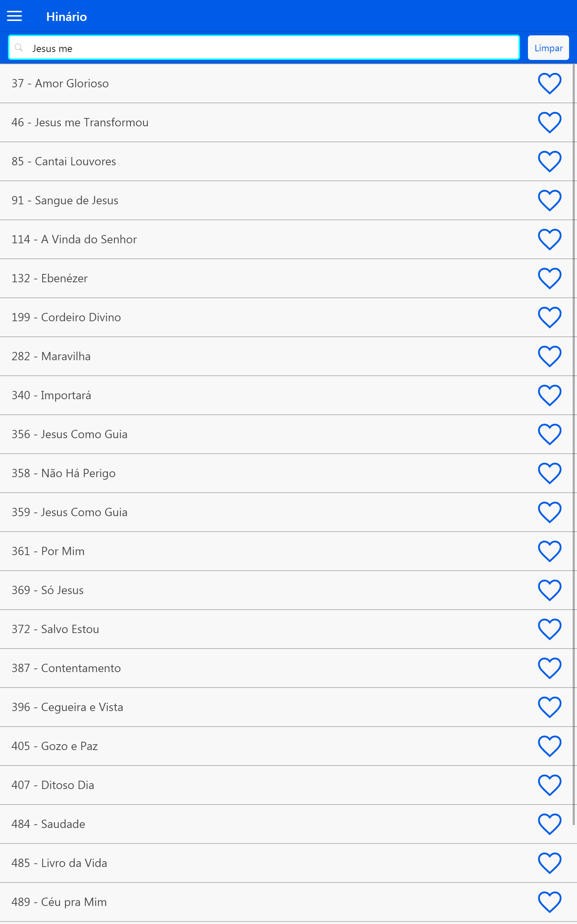
Task: Mark 85 Cantai Louvores as favorite
Action: tap(550, 161)
